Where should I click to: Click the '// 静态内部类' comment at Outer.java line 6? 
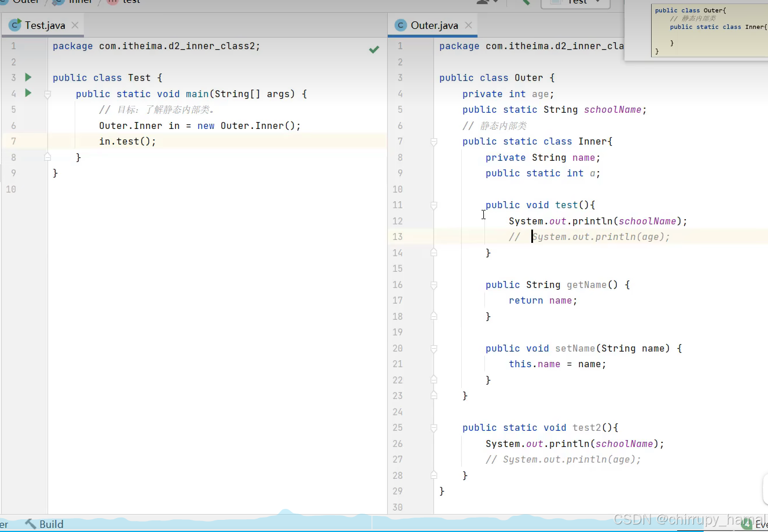click(x=495, y=125)
